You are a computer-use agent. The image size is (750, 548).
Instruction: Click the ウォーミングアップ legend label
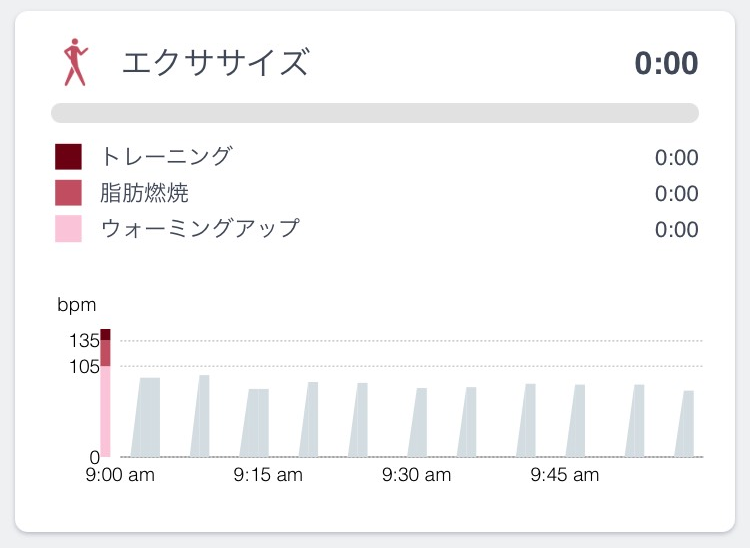(200, 229)
